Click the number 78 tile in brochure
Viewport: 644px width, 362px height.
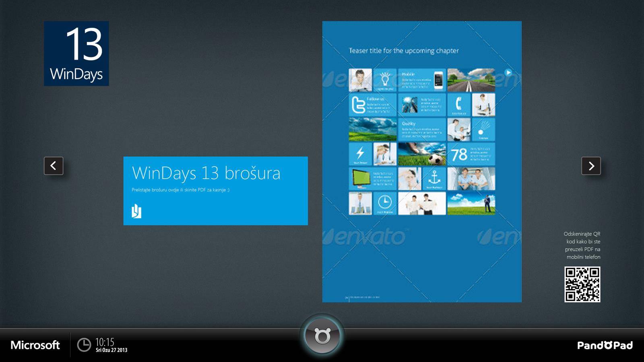click(471, 154)
